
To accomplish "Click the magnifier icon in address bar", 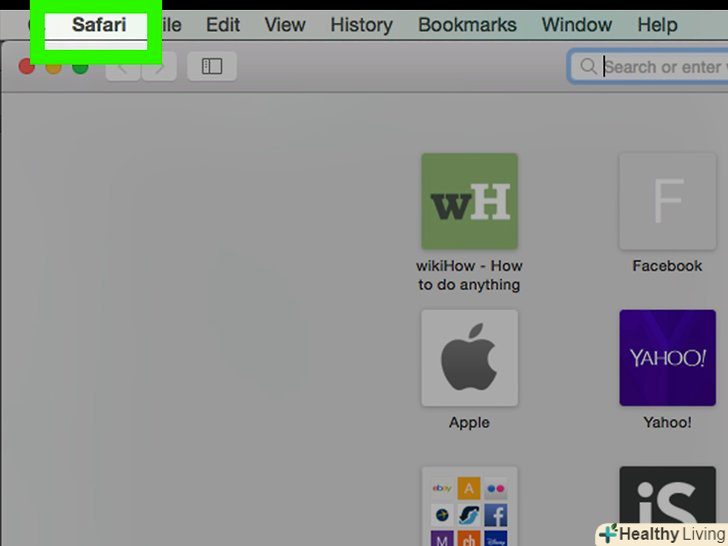I will click(x=588, y=66).
